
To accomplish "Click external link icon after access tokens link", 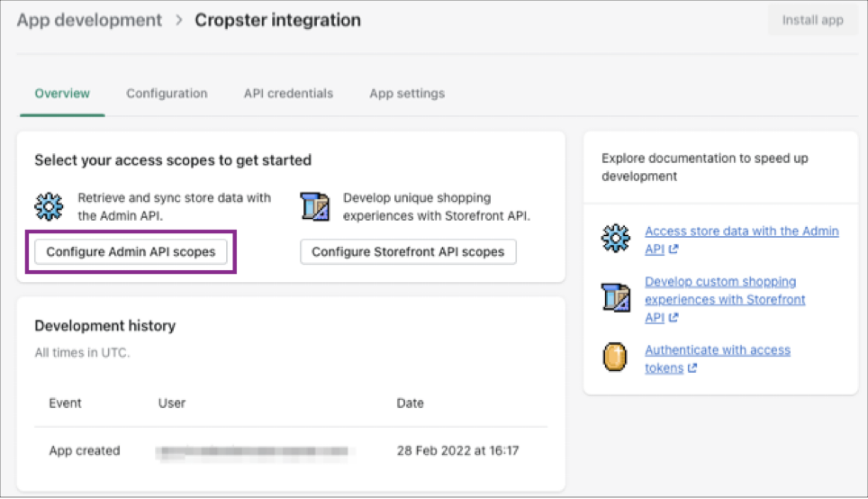I will coord(692,367).
